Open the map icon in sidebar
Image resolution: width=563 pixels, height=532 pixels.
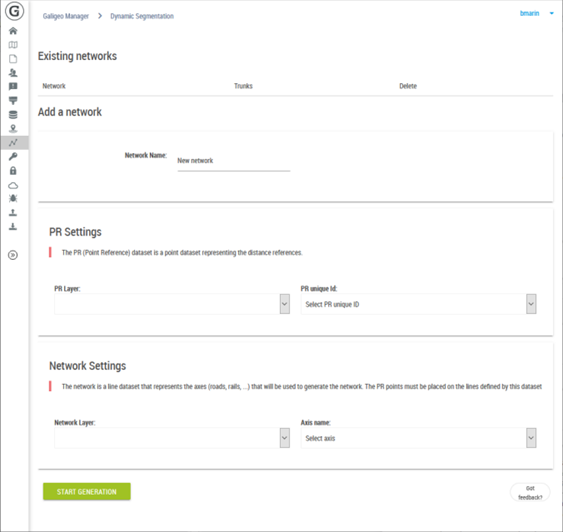[13, 45]
